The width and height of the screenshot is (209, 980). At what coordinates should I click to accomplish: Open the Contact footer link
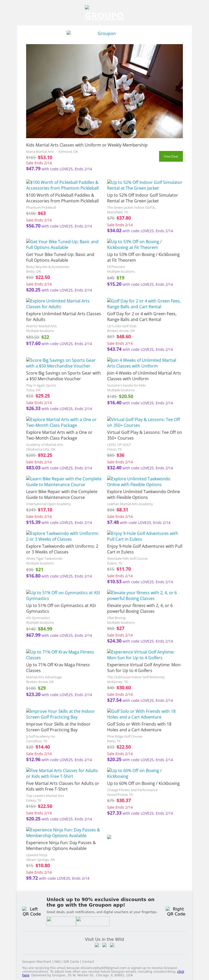[88, 961]
